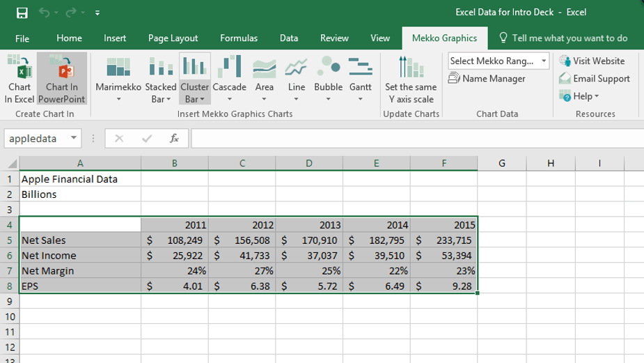Insert a Line chart

pos(297,78)
